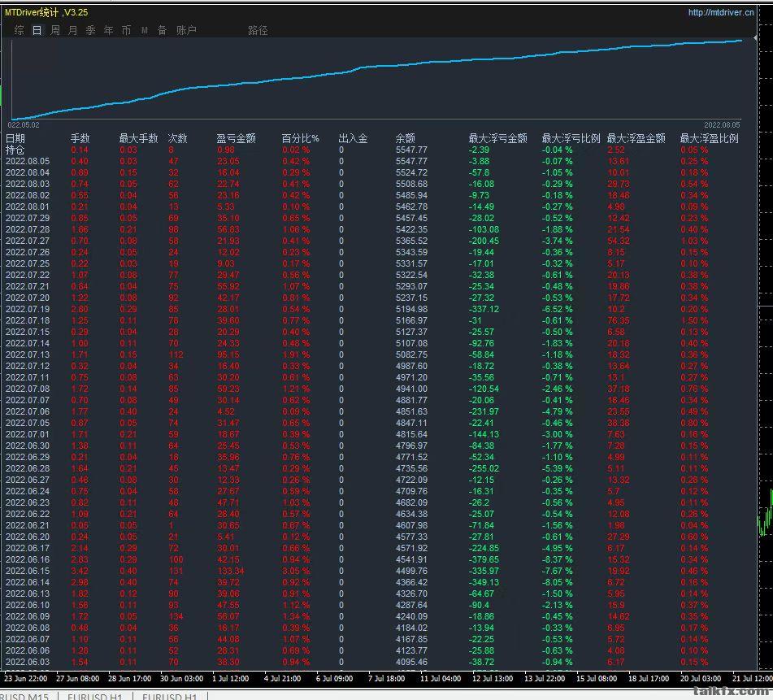Switch to the 月 monthly tab
This screenshot has width=773, height=700.
tap(73, 31)
